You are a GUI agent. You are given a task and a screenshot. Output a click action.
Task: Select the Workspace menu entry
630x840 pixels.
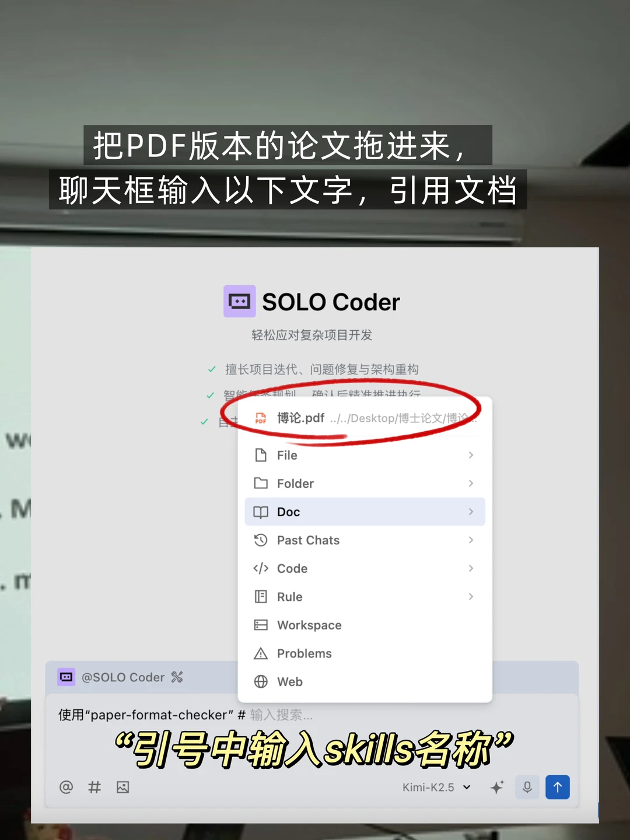(365, 625)
